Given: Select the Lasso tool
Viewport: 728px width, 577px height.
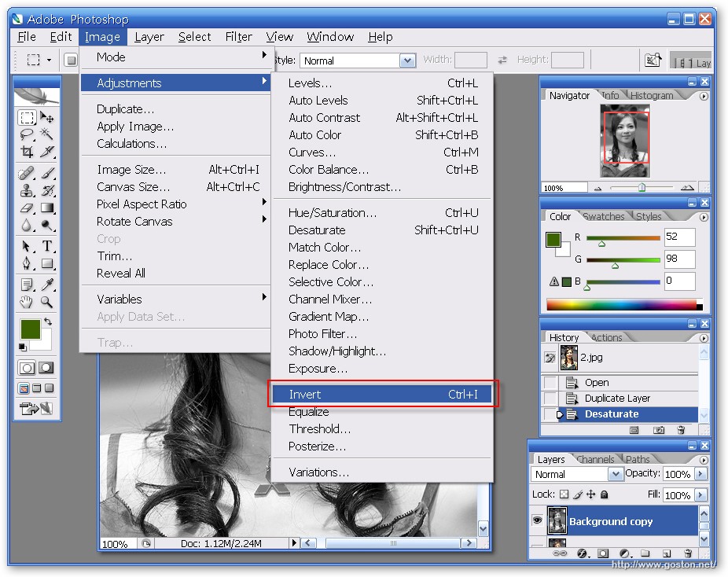Looking at the screenshot, I should pos(27,134).
